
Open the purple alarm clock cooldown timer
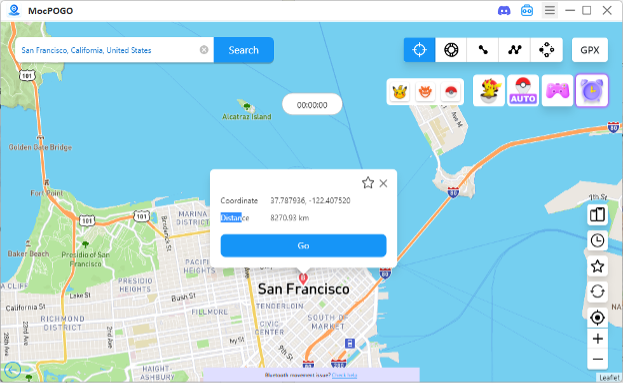pyautogui.click(x=592, y=91)
